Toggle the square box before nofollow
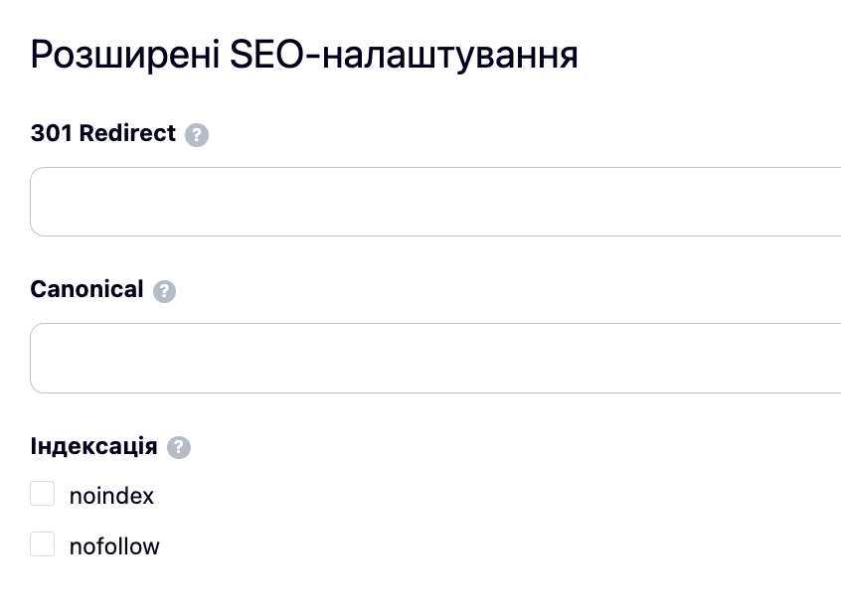The image size is (841, 616). (x=43, y=544)
